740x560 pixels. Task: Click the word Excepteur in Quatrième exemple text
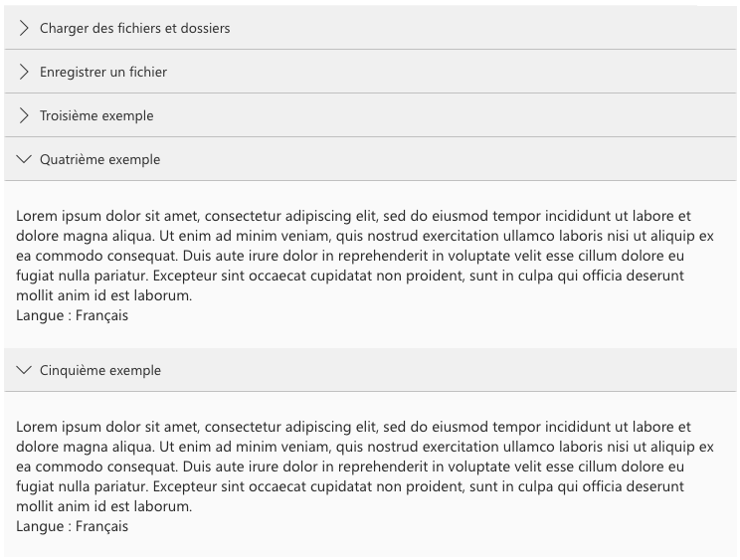[x=185, y=276]
